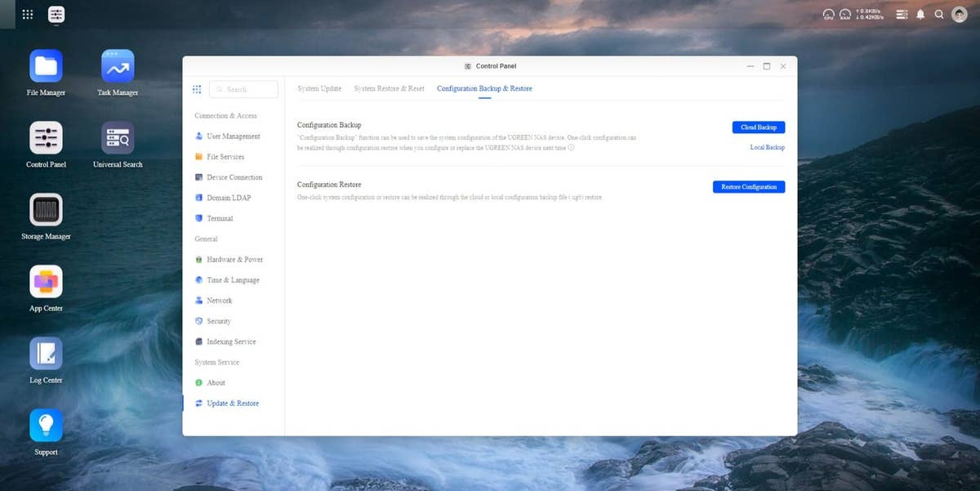Open the App Center icon
The width and height of the screenshot is (980, 491).
pyautogui.click(x=46, y=282)
